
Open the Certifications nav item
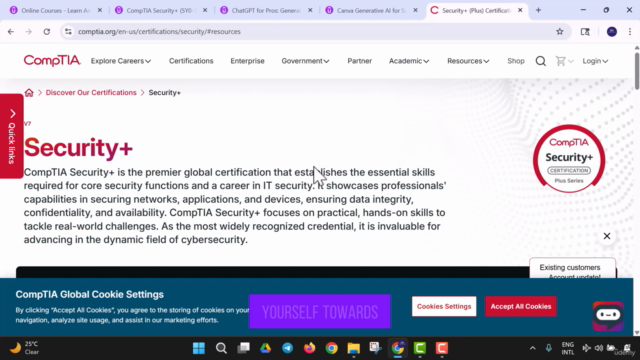point(191,61)
